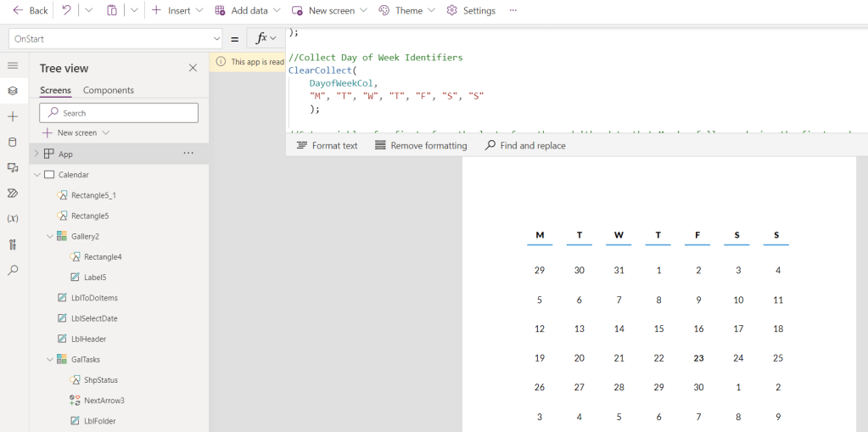Click the Paste clipboard icon
Image resolution: width=868 pixels, height=432 pixels.
coord(112,10)
